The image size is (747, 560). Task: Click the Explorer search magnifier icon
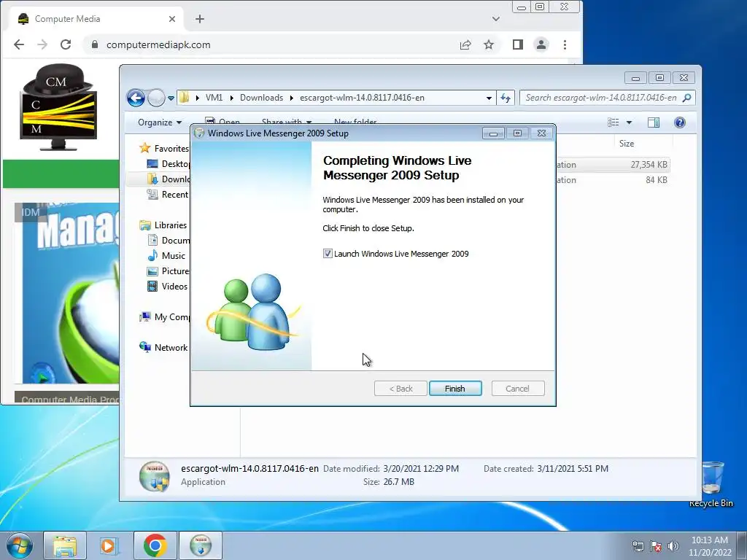click(687, 98)
